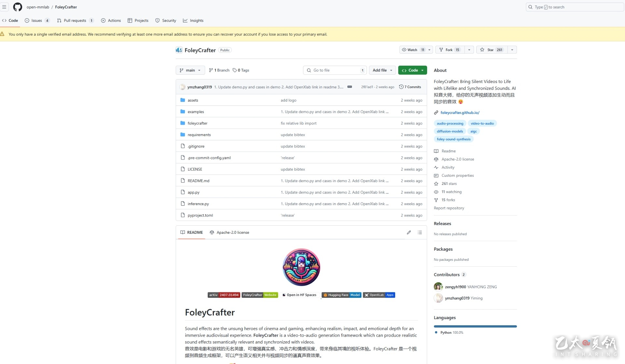Screen dimensions: 625x364
Task: Click the aigc topic tag
Action: (473, 131)
